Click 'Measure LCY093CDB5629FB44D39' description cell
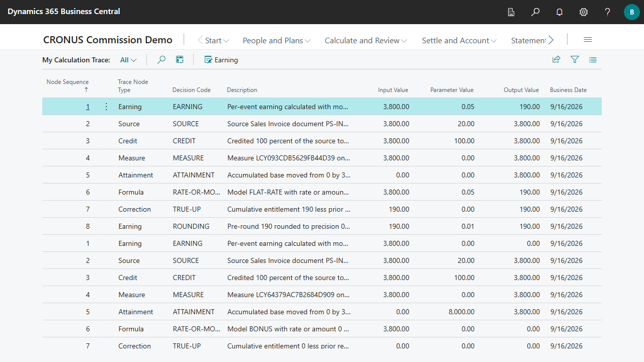The height and width of the screenshot is (362, 644). coord(289,158)
